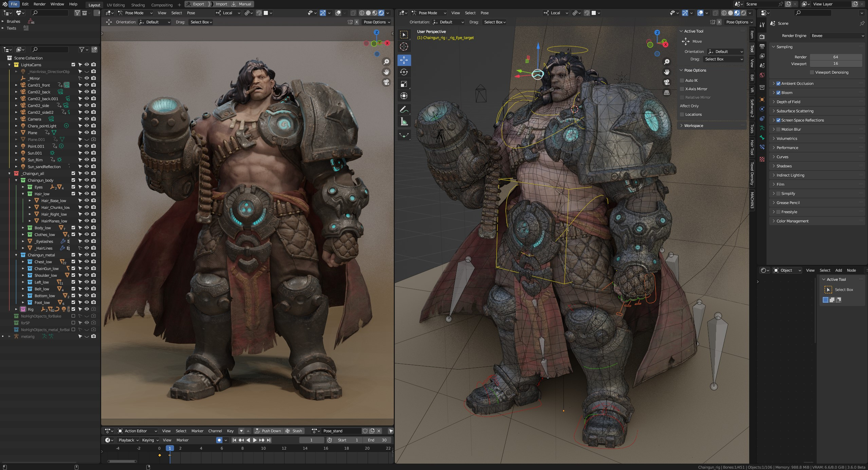Click the Blender logo menu icon
This screenshot has height=470, width=868.
pos(5,4)
